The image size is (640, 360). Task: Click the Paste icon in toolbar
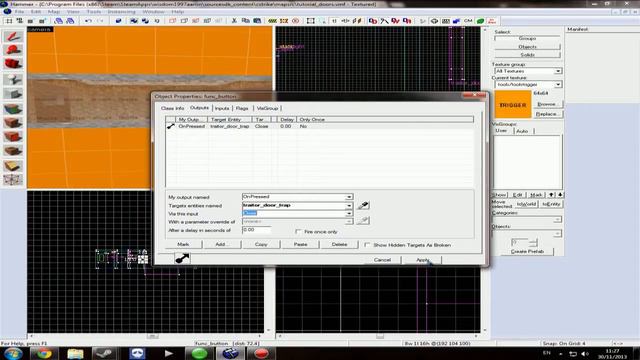click(x=257, y=21)
